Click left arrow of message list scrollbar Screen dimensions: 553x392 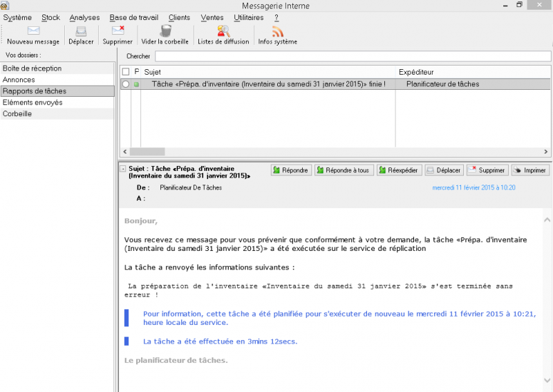(x=125, y=151)
